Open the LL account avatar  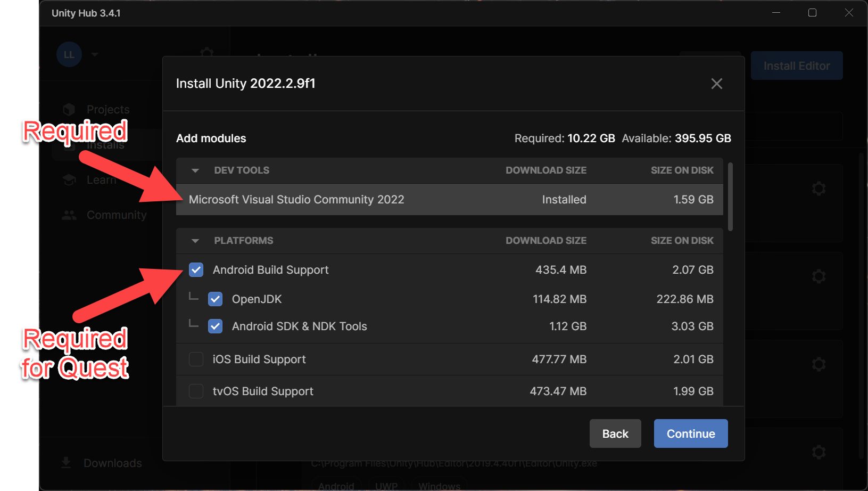tap(69, 54)
